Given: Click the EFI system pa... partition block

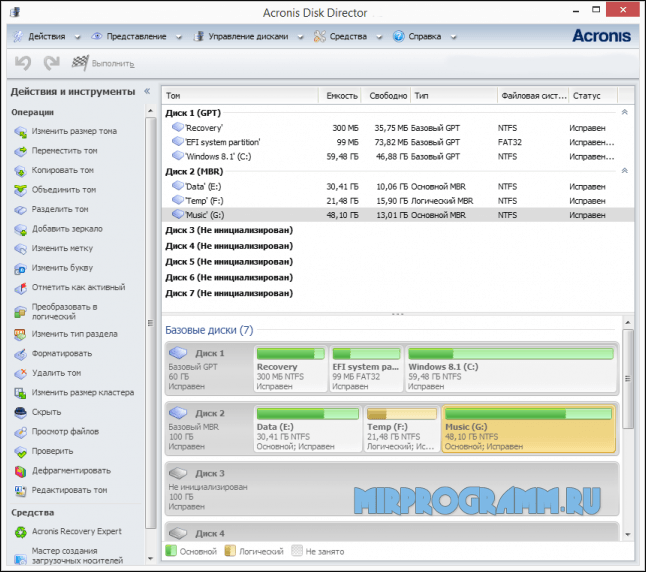Looking at the screenshot, I should tap(366, 368).
